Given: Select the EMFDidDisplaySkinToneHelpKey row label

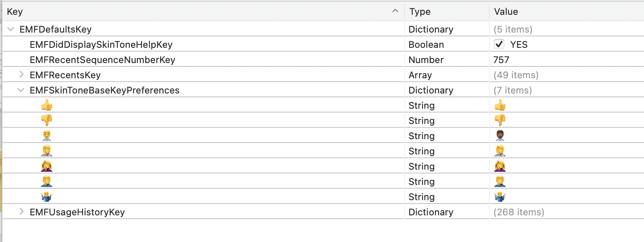Looking at the screenshot, I should pos(101,44).
